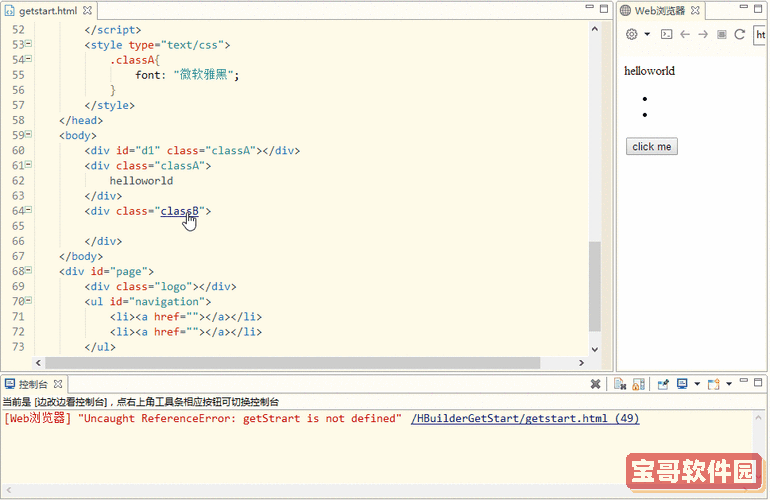The image size is (770, 500).
Task: Maximize the editor pane
Action: [604, 8]
